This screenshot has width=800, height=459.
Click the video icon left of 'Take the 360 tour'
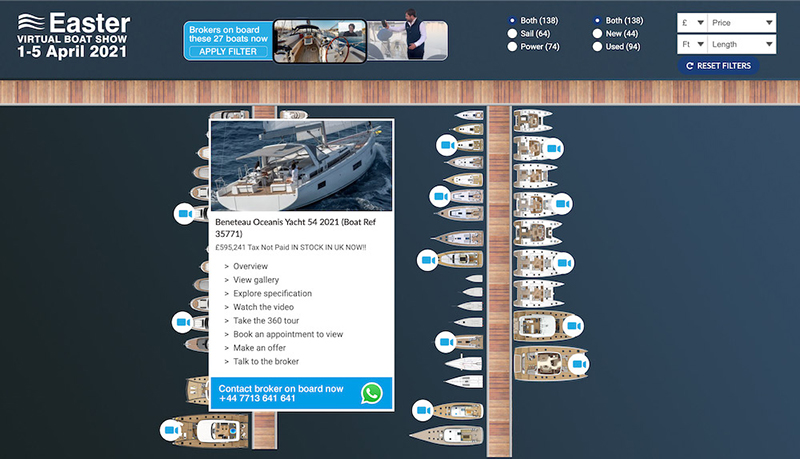(183, 322)
